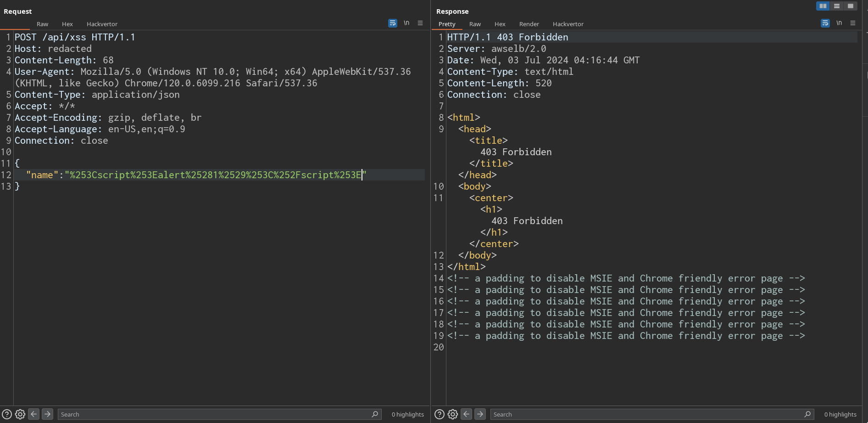This screenshot has width=868, height=423.
Task: Switch Response view to Raw tab
Action: click(x=475, y=24)
